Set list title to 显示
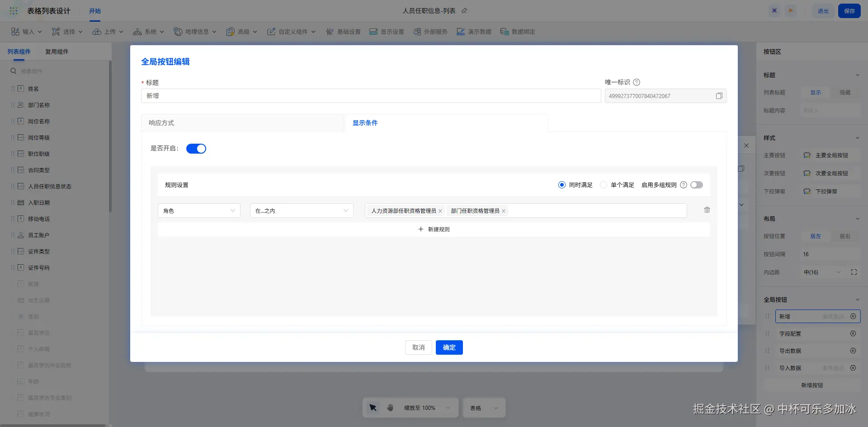Screen dimensions: 868x427 pyautogui.click(x=816, y=93)
